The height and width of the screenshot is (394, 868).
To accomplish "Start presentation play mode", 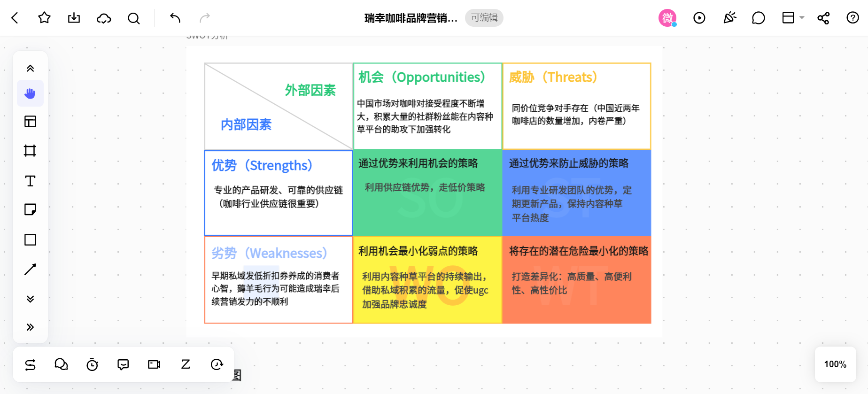I will tap(699, 18).
